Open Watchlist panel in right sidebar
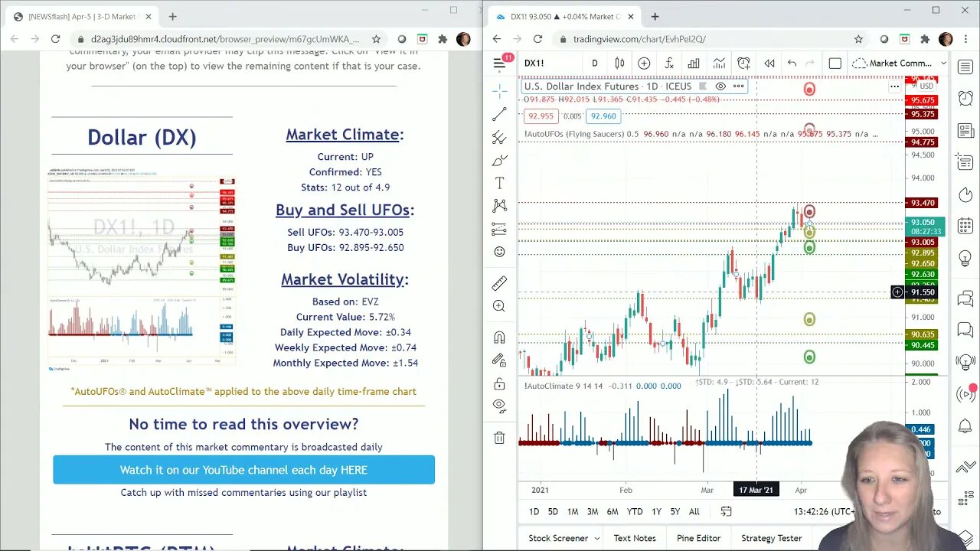980x551 pixels. coord(965,67)
